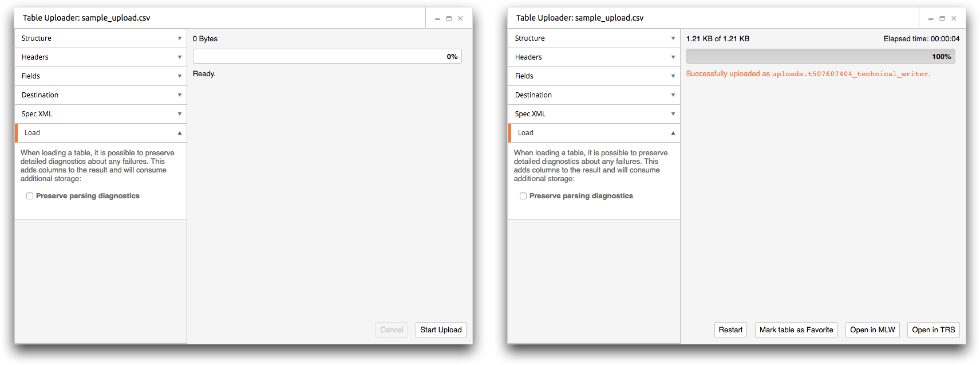980x365 pixels.
Task: Expand Headers section in right window
Action: [x=594, y=57]
